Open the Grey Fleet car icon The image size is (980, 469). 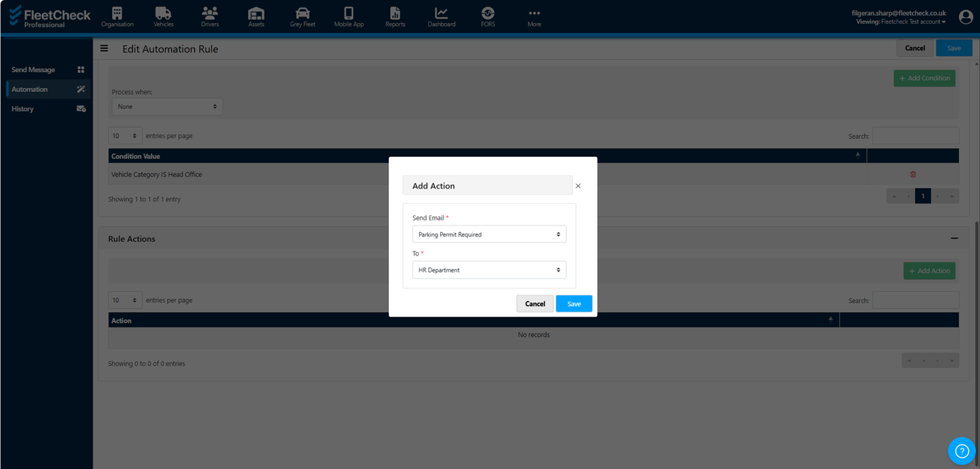click(x=302, y=14)
